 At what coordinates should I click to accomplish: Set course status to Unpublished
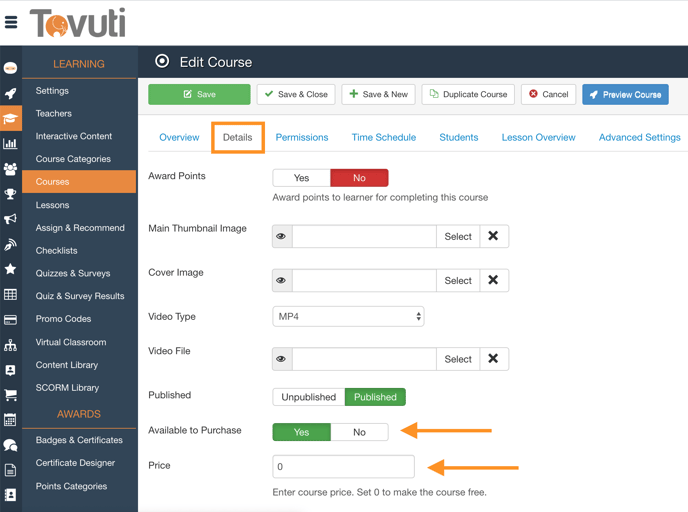click(308, 397)
